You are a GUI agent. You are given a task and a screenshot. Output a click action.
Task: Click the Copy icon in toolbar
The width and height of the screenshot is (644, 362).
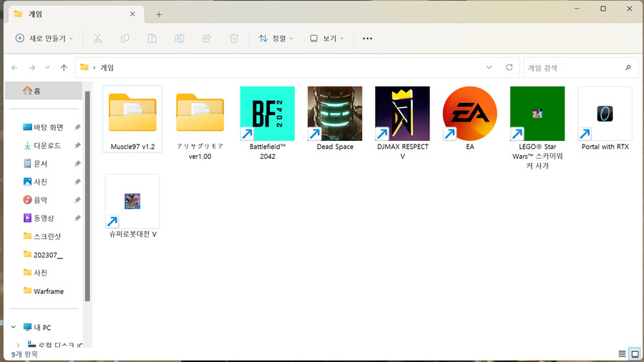[x=125, y=38]
